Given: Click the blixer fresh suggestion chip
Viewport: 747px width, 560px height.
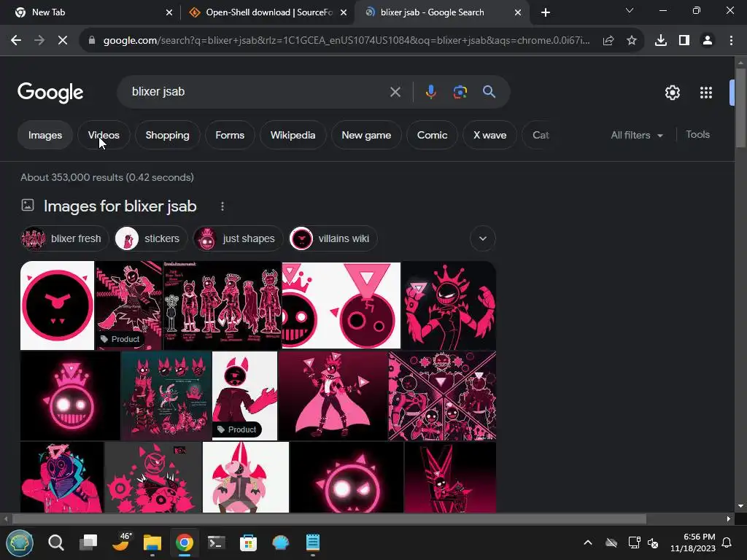Looking at the screenshot, I should (65, 238).
